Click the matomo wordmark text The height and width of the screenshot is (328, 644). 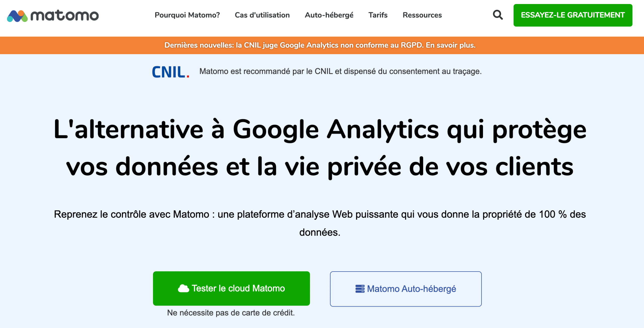coord(65,16)
